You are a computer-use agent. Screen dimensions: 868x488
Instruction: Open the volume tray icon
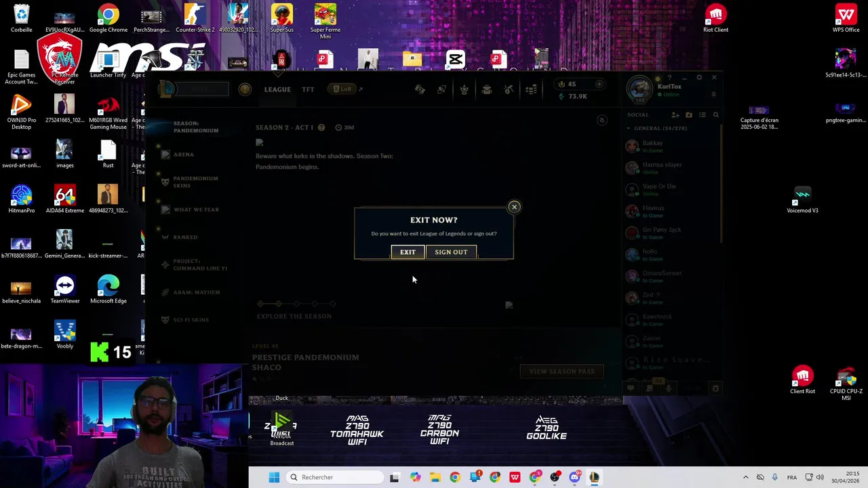820,477
